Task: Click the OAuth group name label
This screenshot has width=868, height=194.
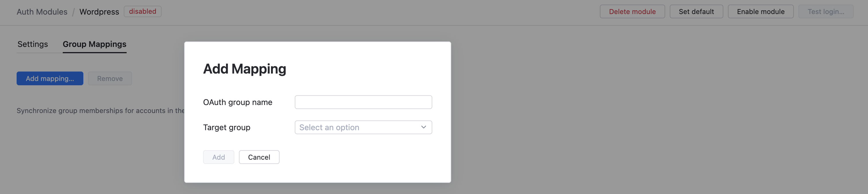Action: tap(237, 102)
